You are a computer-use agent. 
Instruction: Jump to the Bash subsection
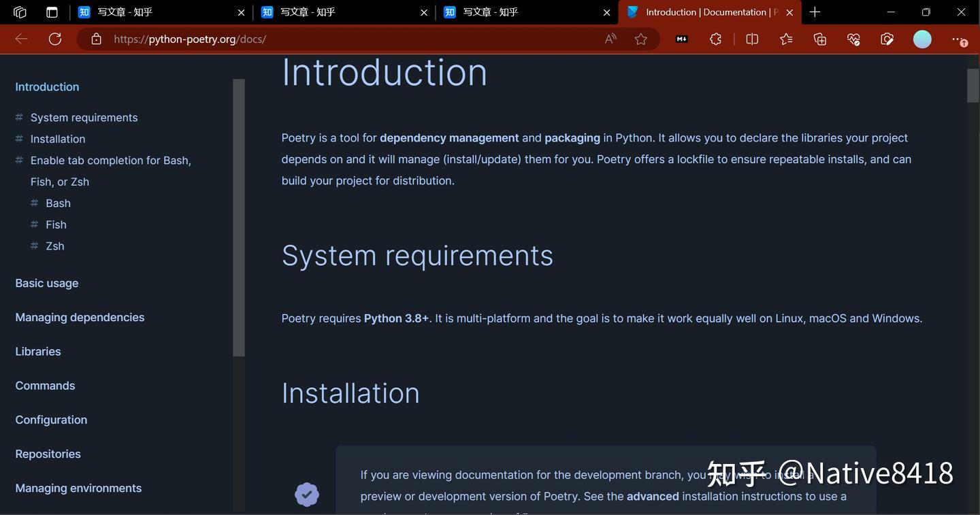click(x=58, y=203)
